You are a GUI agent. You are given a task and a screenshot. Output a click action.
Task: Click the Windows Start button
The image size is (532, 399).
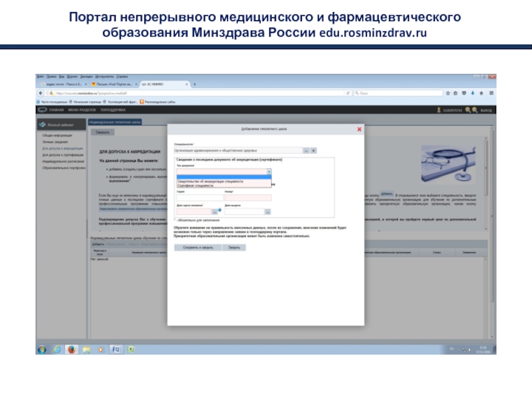tap(41, 350)
